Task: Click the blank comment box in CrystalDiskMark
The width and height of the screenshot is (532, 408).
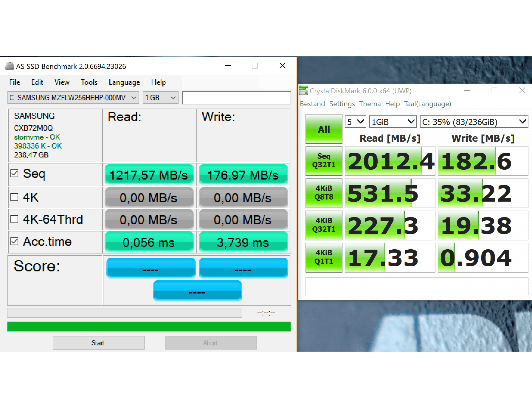Action: [x=417, y=286]
